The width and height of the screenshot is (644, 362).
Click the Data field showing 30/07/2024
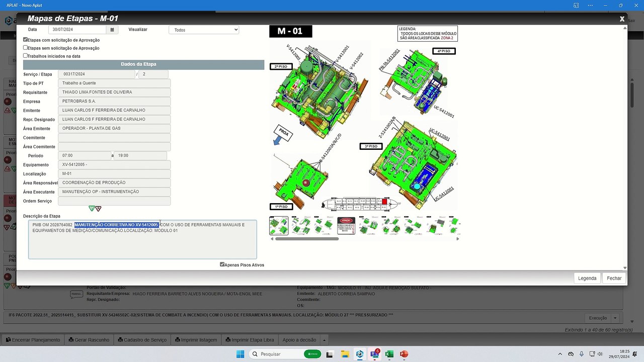coord(77,30)
